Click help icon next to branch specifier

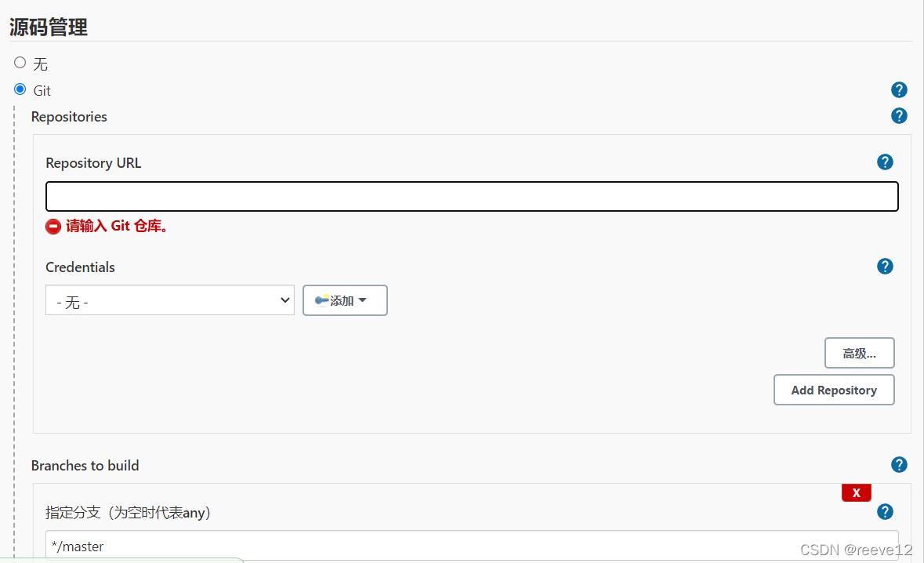(885, 512)
